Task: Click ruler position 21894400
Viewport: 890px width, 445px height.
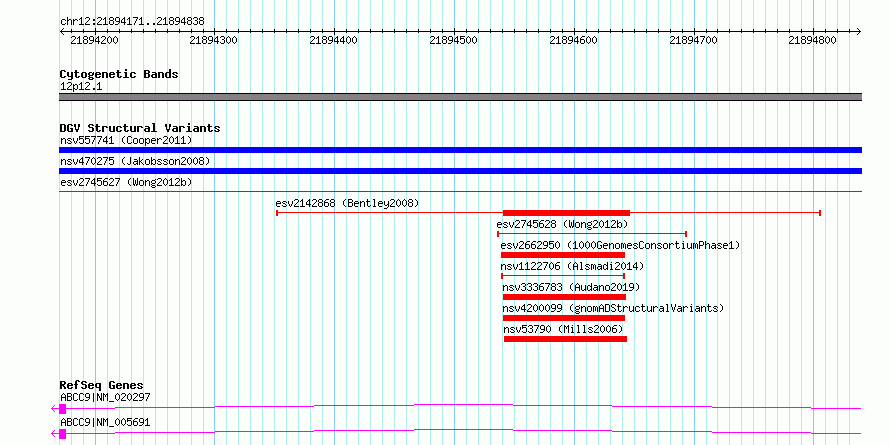Action: point(334,40)
